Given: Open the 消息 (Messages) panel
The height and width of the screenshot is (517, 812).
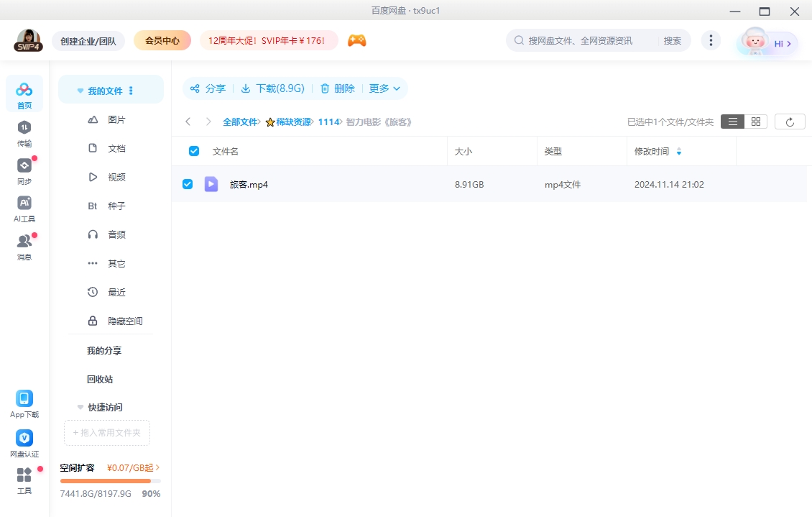Looking at the screenshot, I should 24,244.
